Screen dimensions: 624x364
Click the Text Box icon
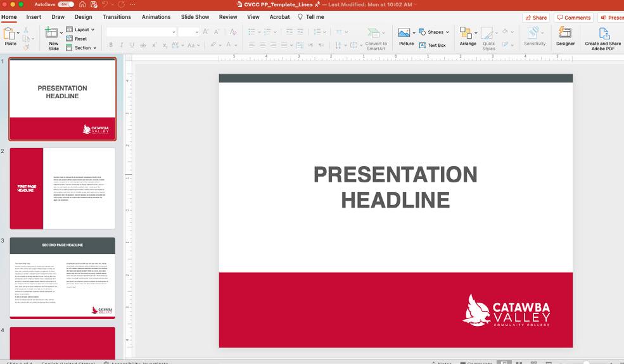423,46
